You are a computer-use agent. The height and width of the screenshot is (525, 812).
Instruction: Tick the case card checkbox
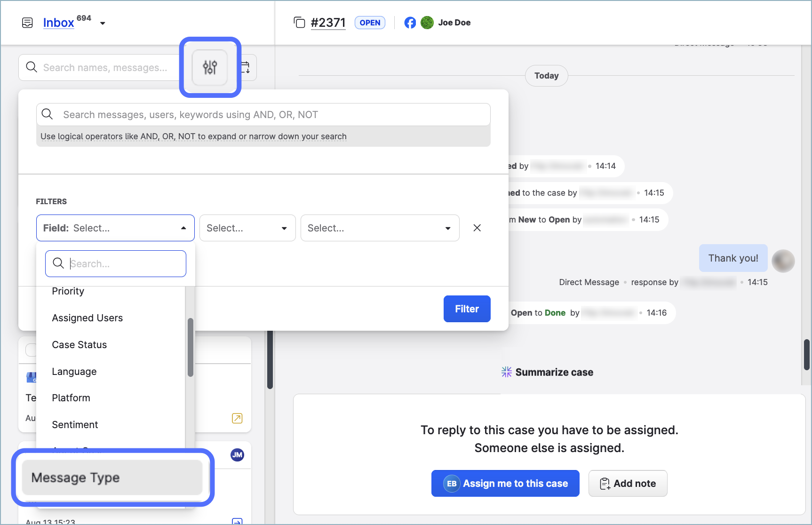click(x=31, y=350)
